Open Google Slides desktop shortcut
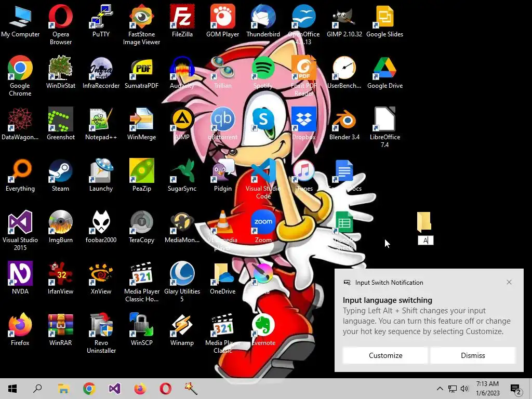 (x=385, y=16)
